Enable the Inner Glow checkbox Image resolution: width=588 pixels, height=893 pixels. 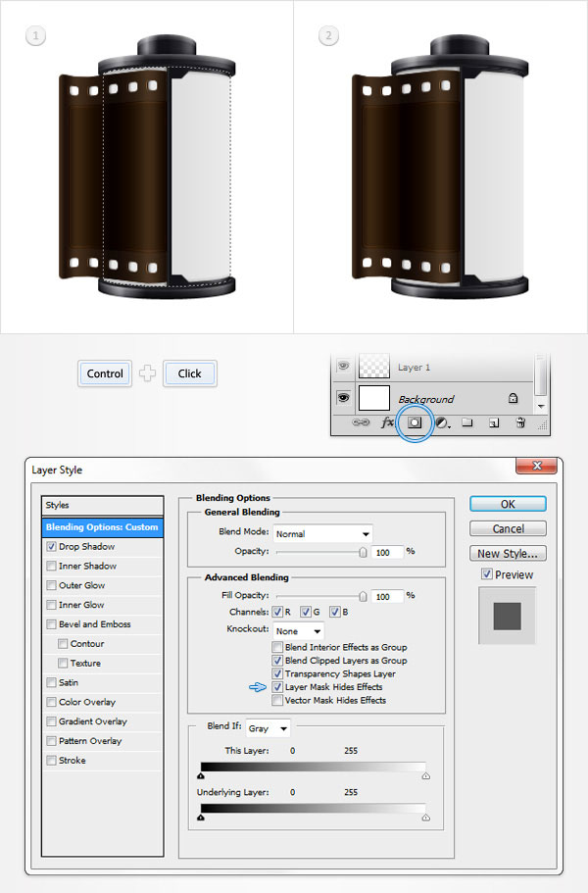(51, 605)
